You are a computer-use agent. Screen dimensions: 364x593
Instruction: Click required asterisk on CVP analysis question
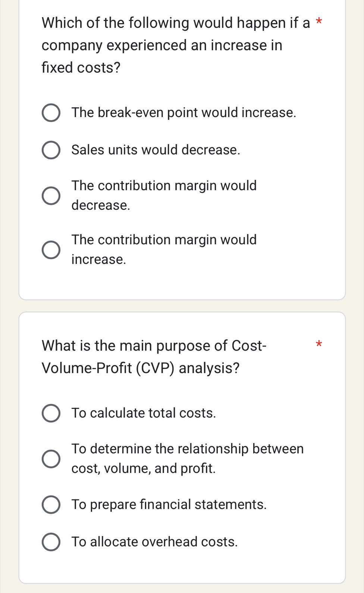[318, 343]
